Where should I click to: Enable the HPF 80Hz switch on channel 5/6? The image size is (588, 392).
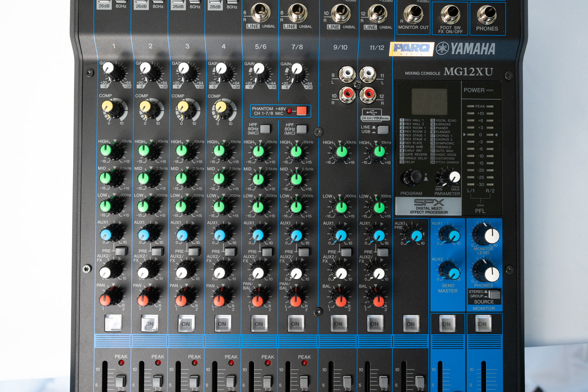coord(265,128)
